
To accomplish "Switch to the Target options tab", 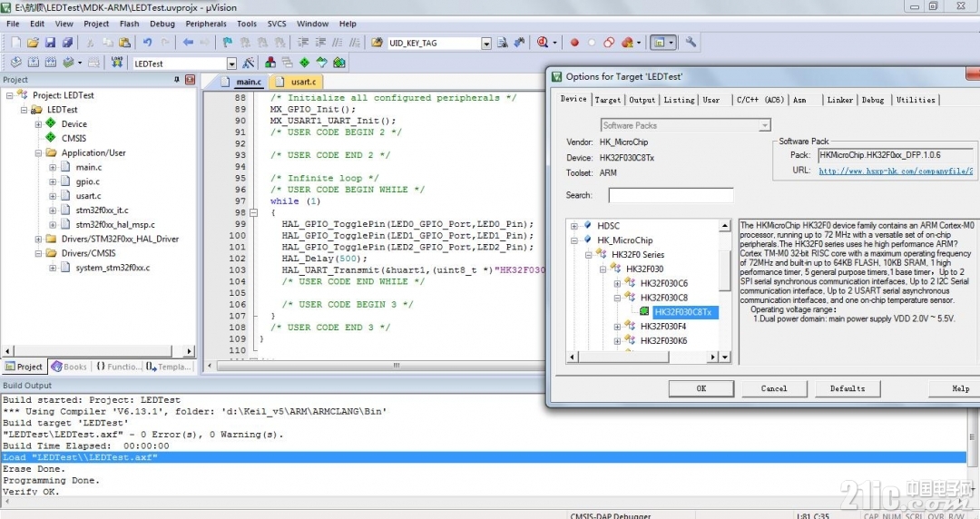I will click(607, 100).
